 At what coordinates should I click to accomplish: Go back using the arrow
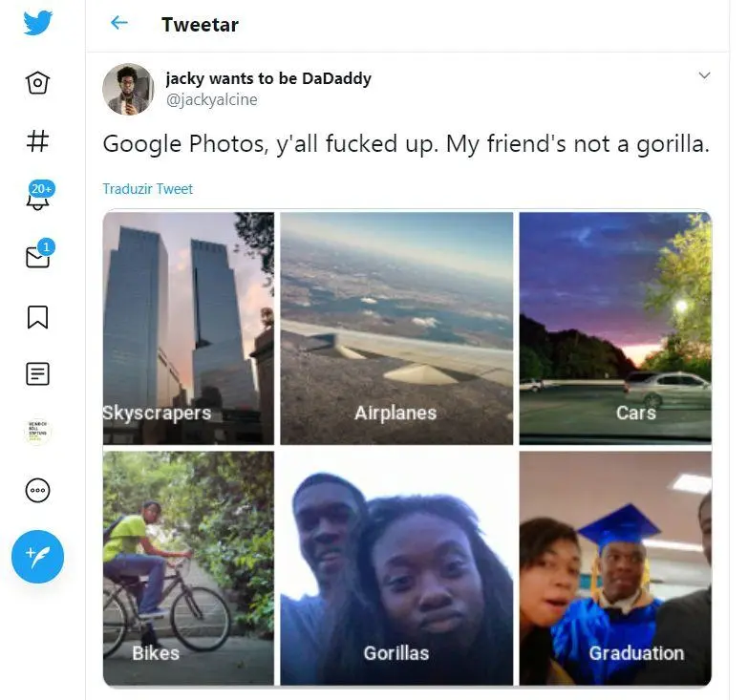pyautogui.click(x=119, y=23)
